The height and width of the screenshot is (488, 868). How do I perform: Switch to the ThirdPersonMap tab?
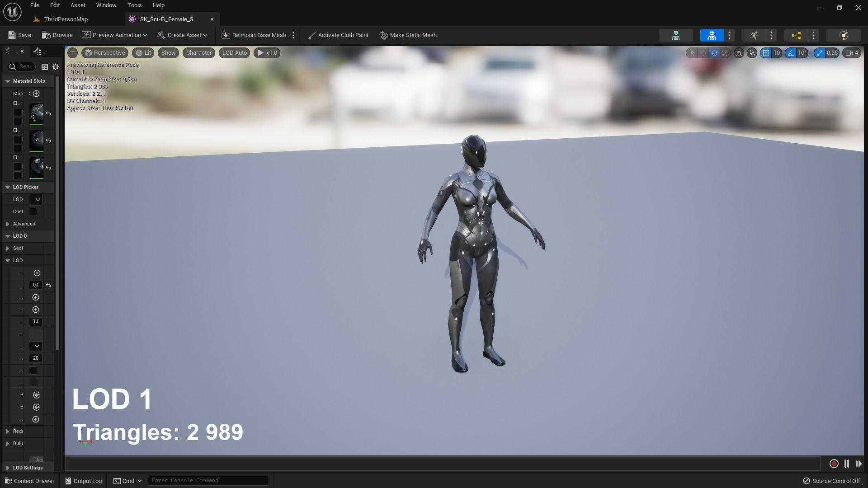click(66, 19)
